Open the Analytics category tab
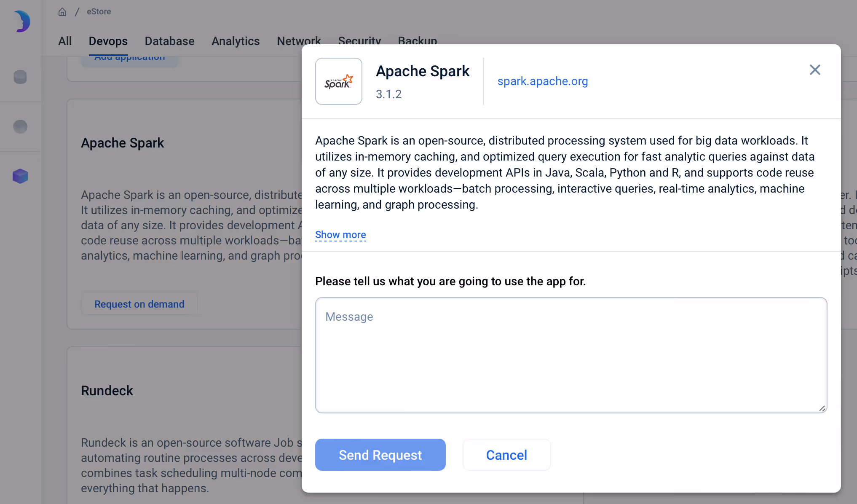The image size is (857, 504). pyautogui.click(x=235, y=41)
